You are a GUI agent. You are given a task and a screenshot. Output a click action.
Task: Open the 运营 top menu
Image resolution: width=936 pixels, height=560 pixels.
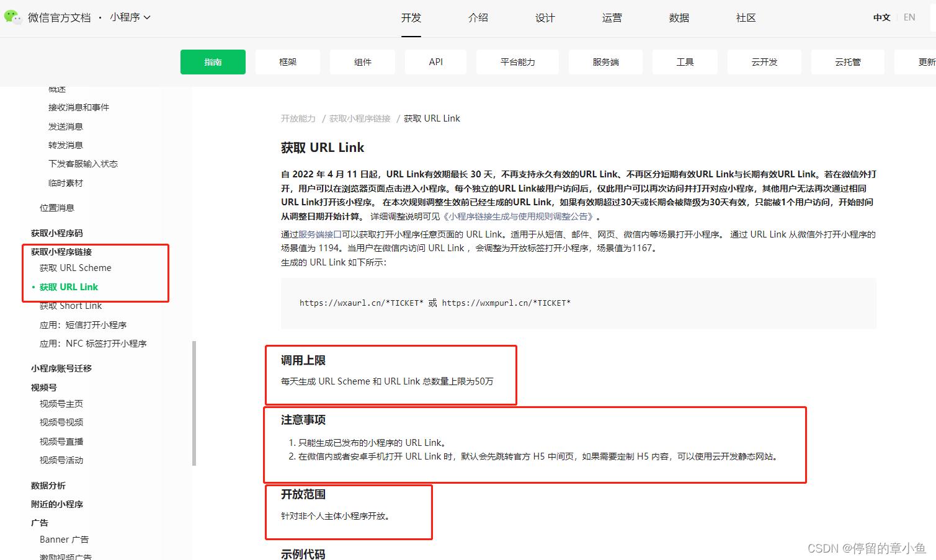(x=612, y=18)
